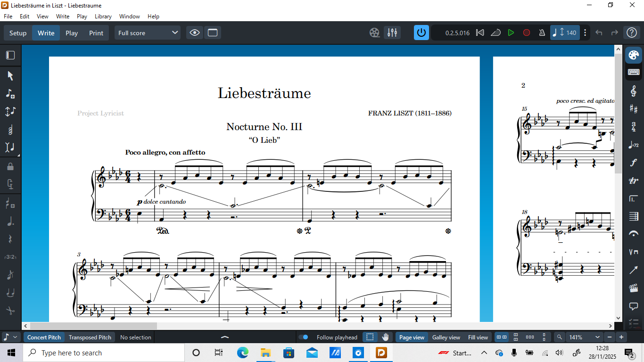Open the Full score layout dropdown
644x362 pixels.
148,33
